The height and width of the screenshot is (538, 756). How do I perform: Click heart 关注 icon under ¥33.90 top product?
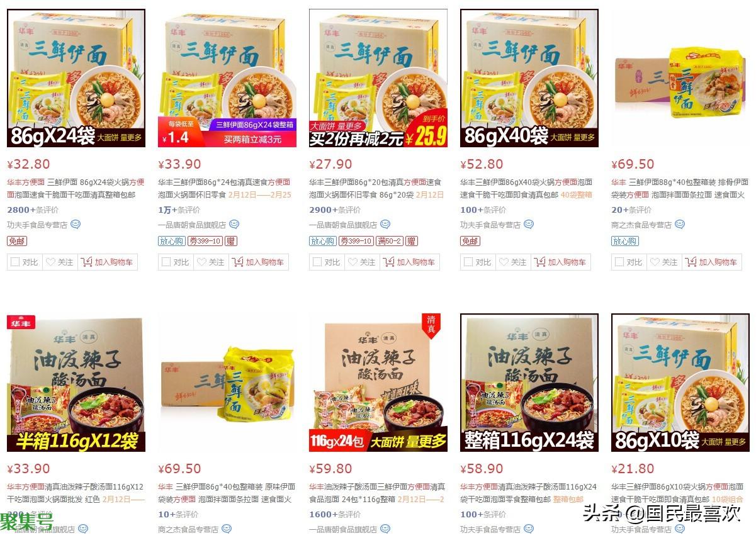point(201,262)
